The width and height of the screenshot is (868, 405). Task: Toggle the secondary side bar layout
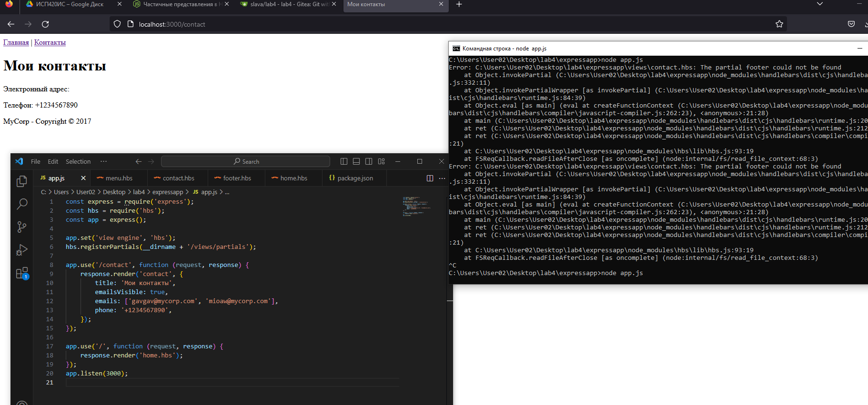pos(369,161)
